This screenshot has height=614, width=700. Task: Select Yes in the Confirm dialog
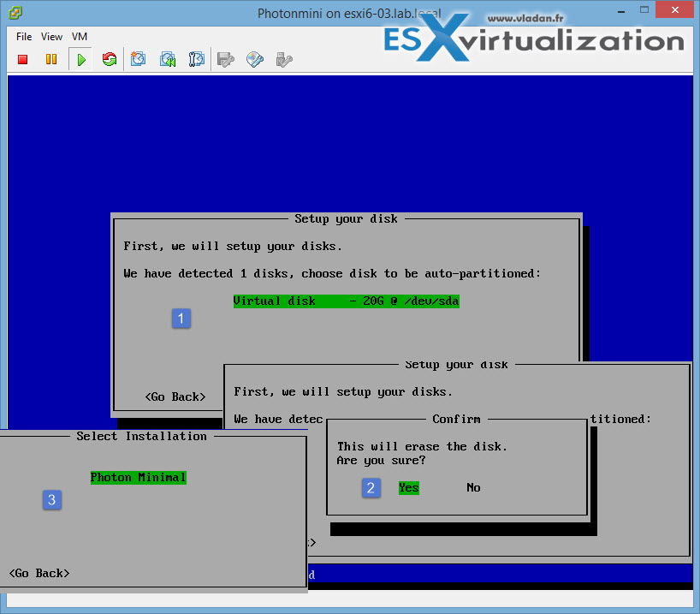408,487
